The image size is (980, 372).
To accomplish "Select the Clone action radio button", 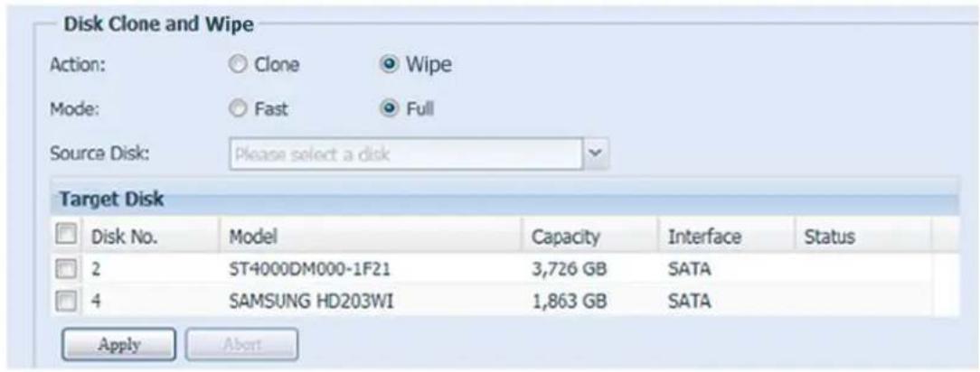I will pyautogui.click(x=235, y=66).
